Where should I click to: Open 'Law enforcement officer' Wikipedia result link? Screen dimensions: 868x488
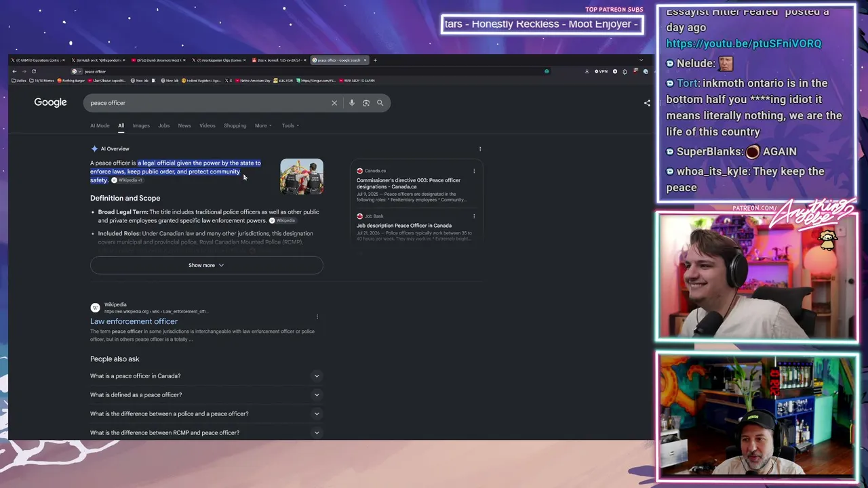(134, 322)
